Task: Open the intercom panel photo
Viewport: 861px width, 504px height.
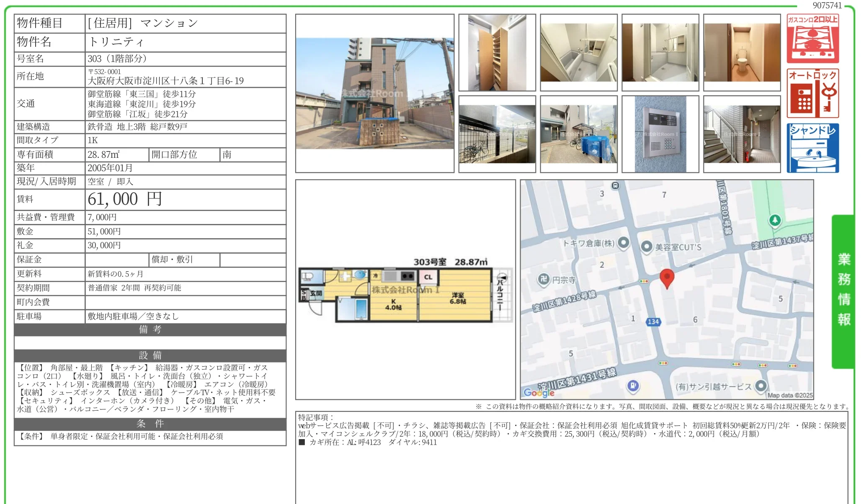Action: 660,134
